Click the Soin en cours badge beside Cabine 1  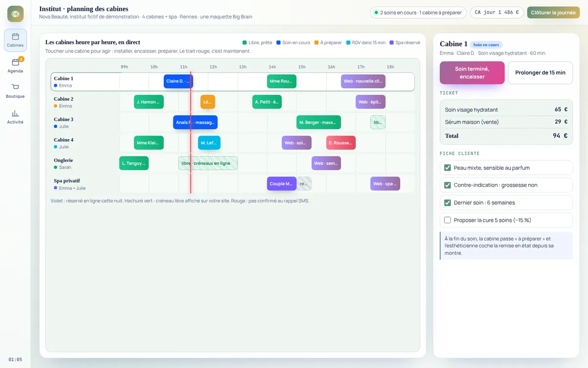[486, 45]
